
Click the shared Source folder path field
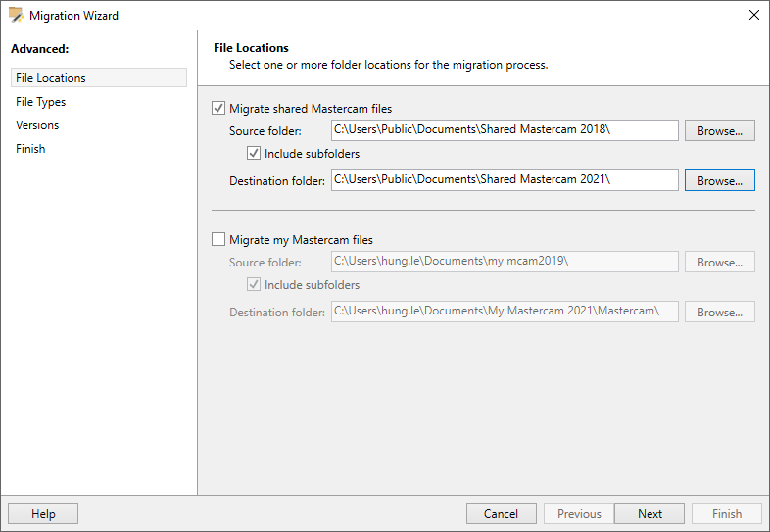coord(505,130)
